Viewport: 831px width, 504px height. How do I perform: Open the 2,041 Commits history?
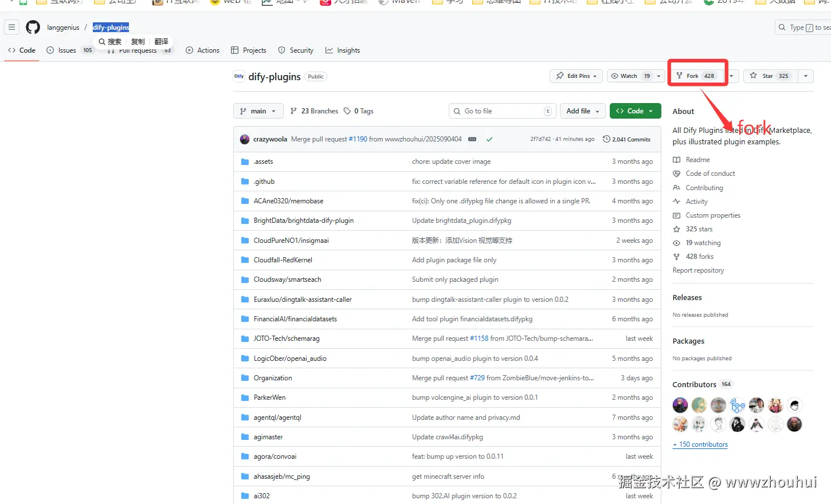coord(626,139)
